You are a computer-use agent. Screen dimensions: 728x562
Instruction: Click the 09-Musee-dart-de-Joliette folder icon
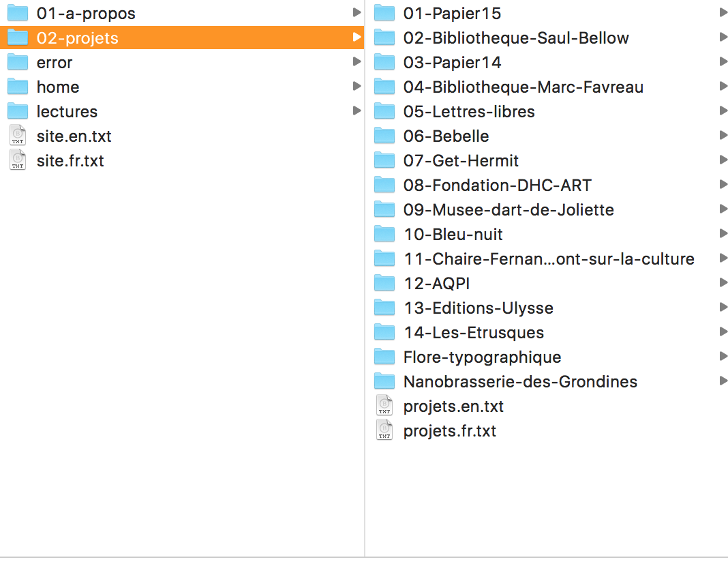(384, 210)
